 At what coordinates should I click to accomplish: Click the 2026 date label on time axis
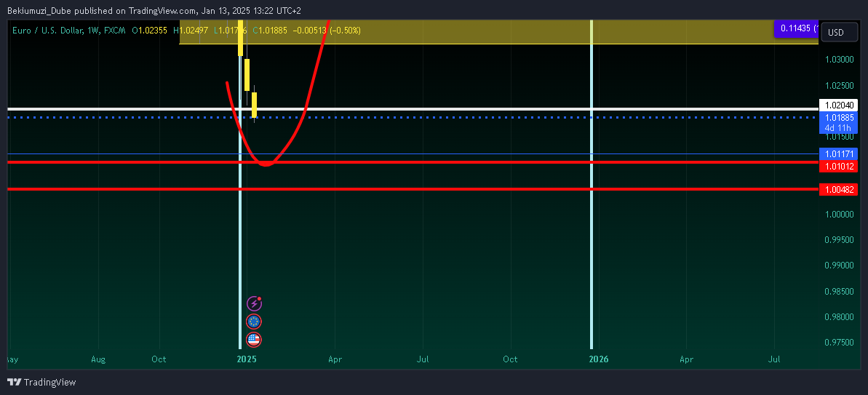598,359
